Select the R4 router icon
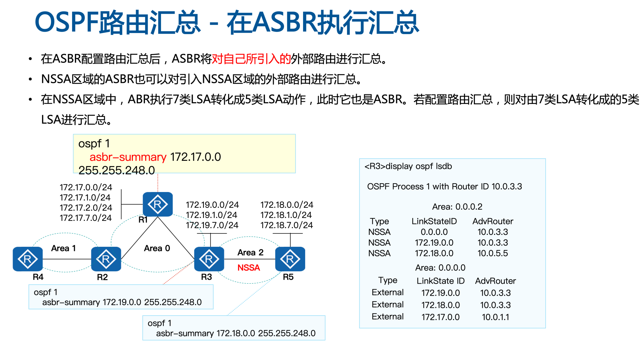644x343 pixels. [x=28, y=259]
